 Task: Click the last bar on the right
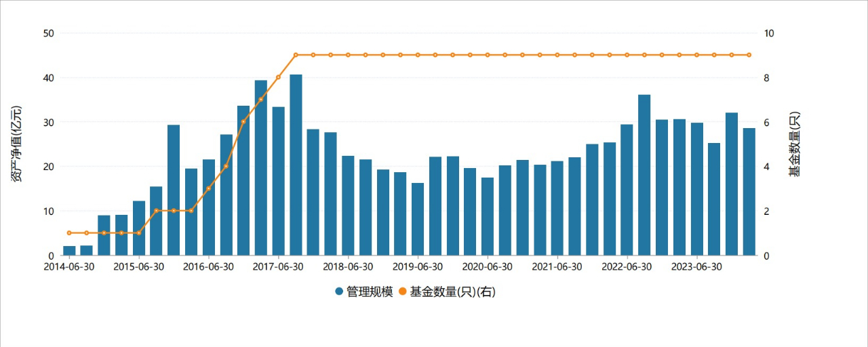(x=749, y=192)
